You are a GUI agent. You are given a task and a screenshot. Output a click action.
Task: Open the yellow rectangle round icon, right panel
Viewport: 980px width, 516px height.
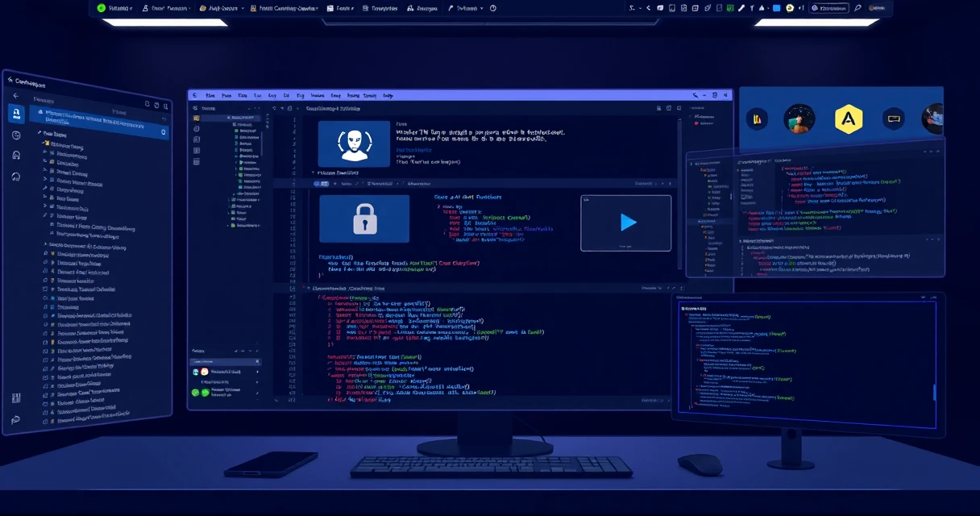tap(893, 119)
